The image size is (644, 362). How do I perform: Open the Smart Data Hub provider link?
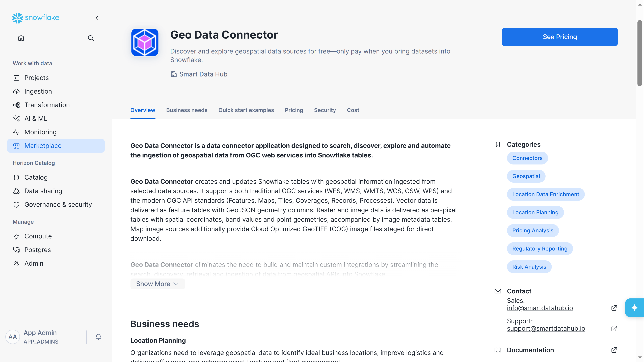tap(203, 74)
